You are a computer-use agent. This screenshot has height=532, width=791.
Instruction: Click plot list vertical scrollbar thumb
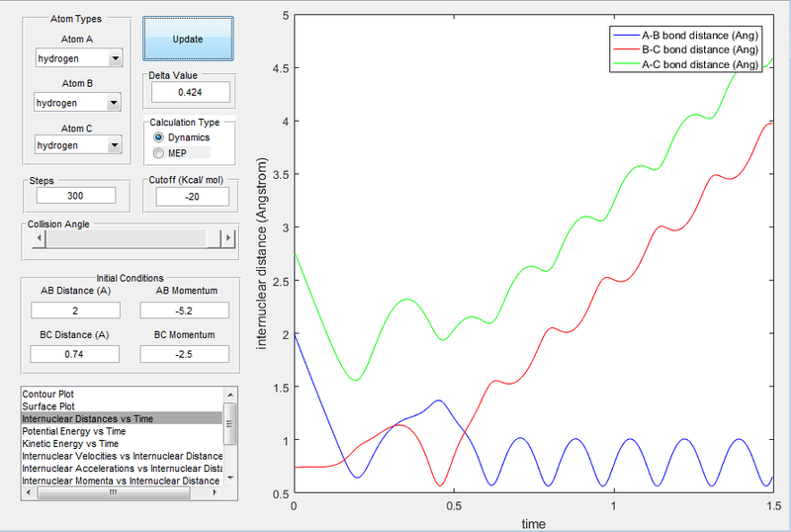click(x=230, y=423)
